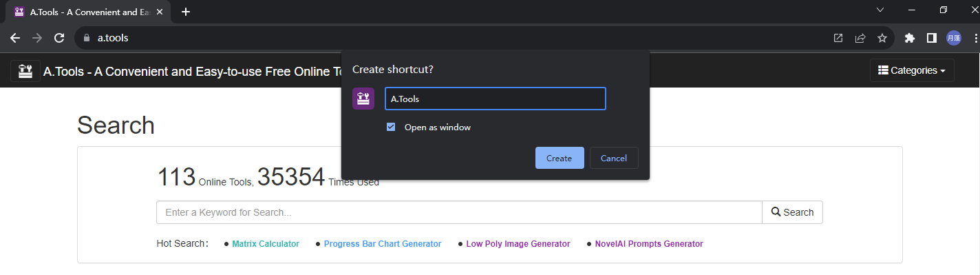
Task: Click the Create shortcut? dialog title
Action: tap(392, 70)
